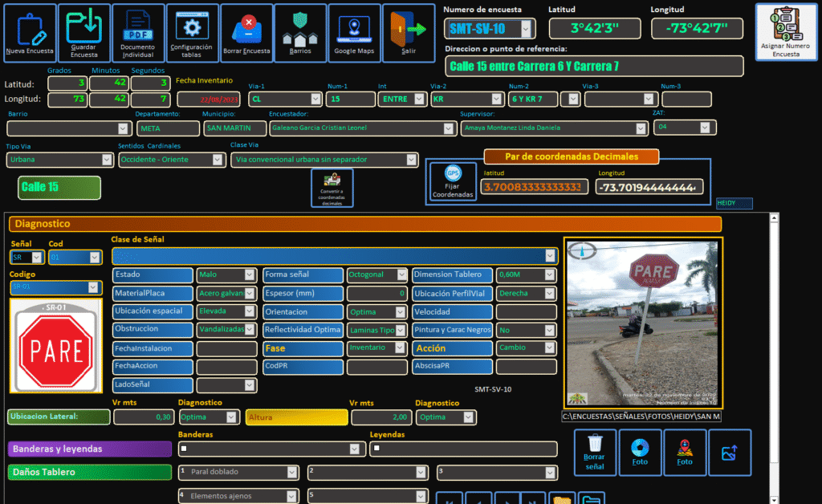Screen dimensions: 822x504
Task: Open the Ubicación PerfilVial Derecha dropdown
Action: pyautogui.click(x=549, y=294)
